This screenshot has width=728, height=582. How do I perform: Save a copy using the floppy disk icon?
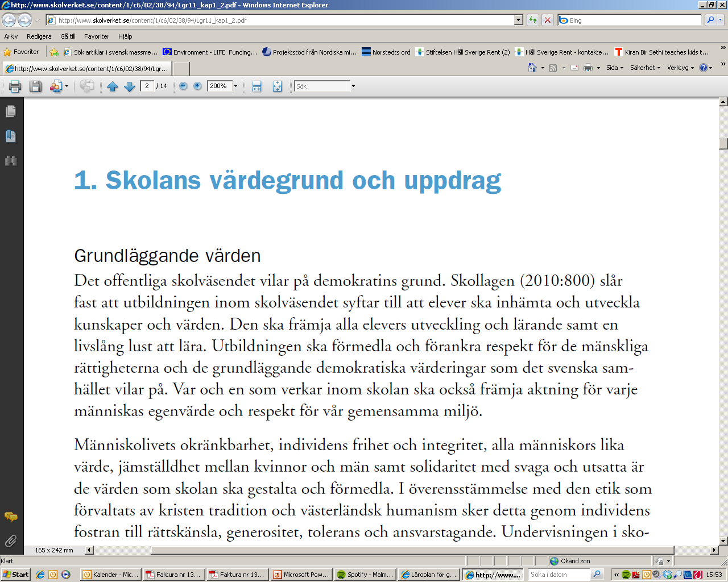click(x=35, y=86)
